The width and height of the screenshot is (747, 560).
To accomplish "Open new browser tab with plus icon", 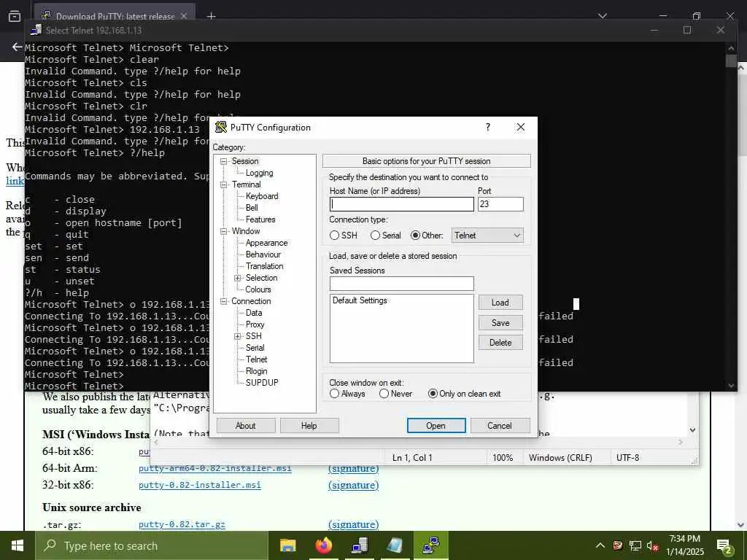I will [x=211, y=16].
